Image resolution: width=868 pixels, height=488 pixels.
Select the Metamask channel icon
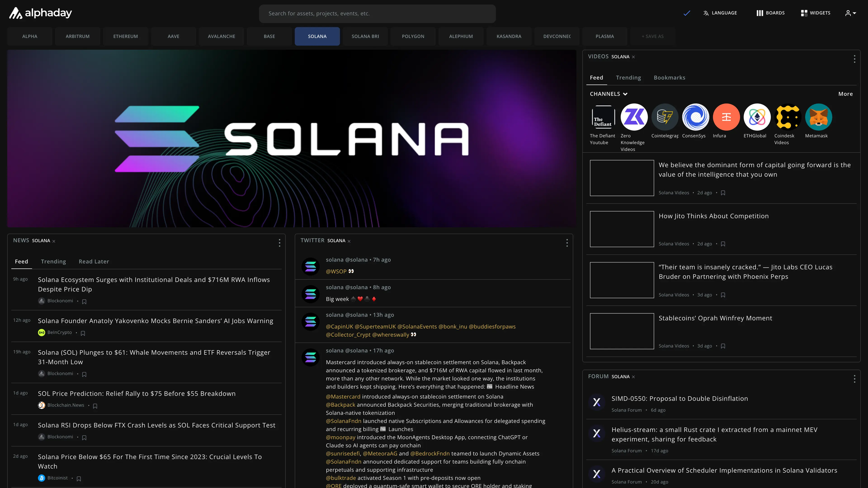[x=818, y=117]
